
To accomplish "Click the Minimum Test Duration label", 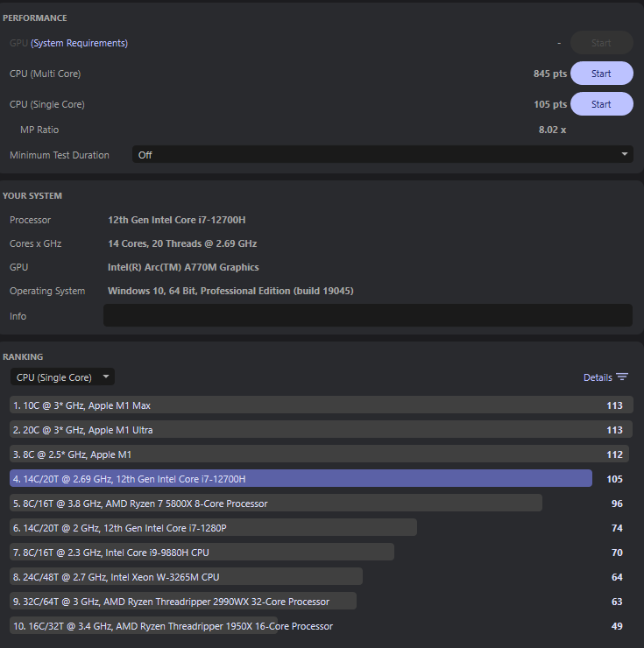I will tap(60, 155).
